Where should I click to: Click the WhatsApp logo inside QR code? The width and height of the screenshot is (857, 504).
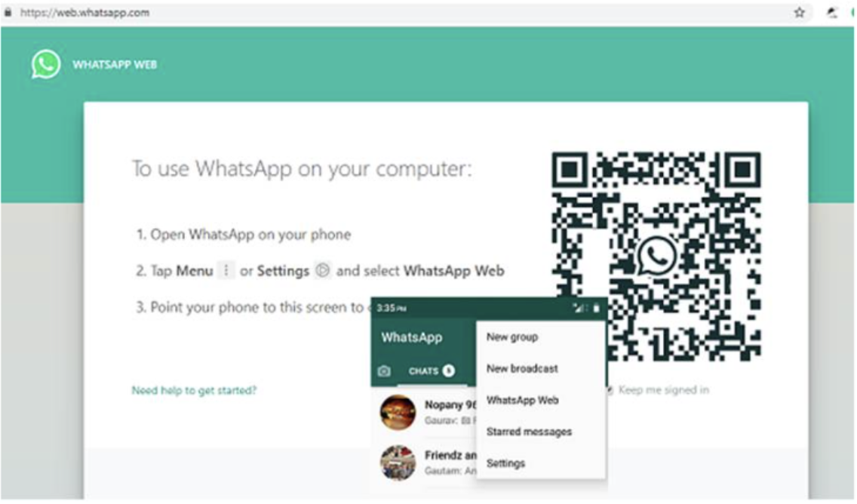coord(656,255)
